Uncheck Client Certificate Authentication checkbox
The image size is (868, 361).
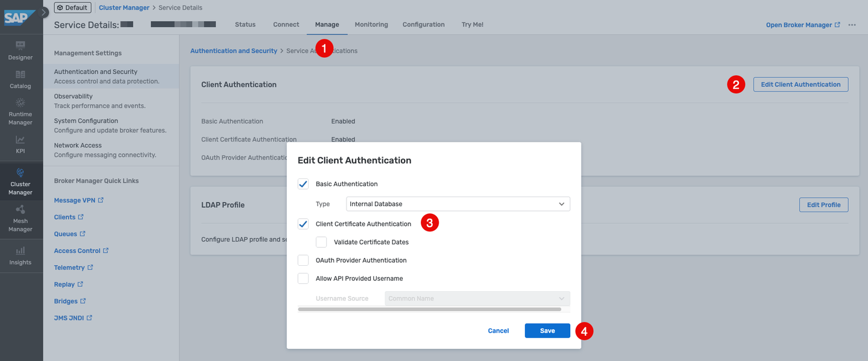[303, 224]
